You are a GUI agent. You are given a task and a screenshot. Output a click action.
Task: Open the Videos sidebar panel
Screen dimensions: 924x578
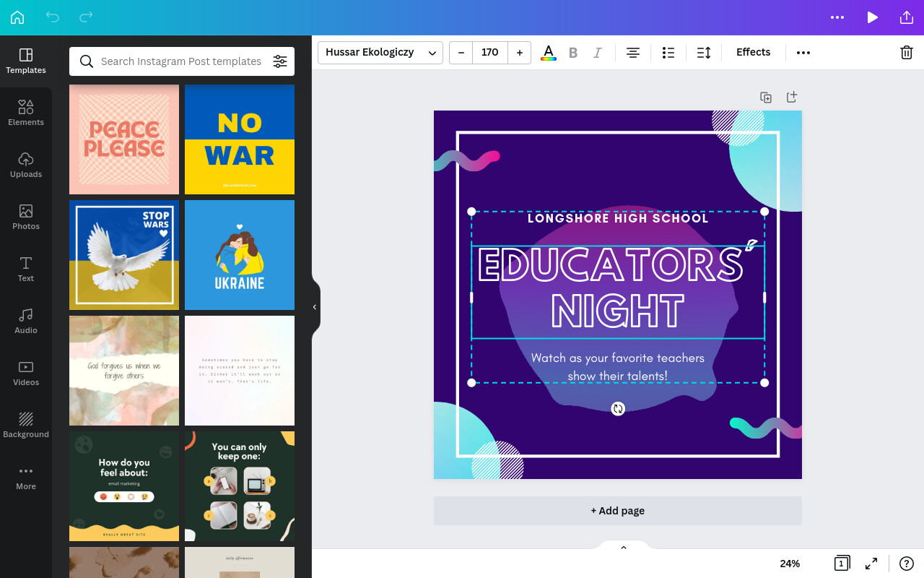(26, 374)
